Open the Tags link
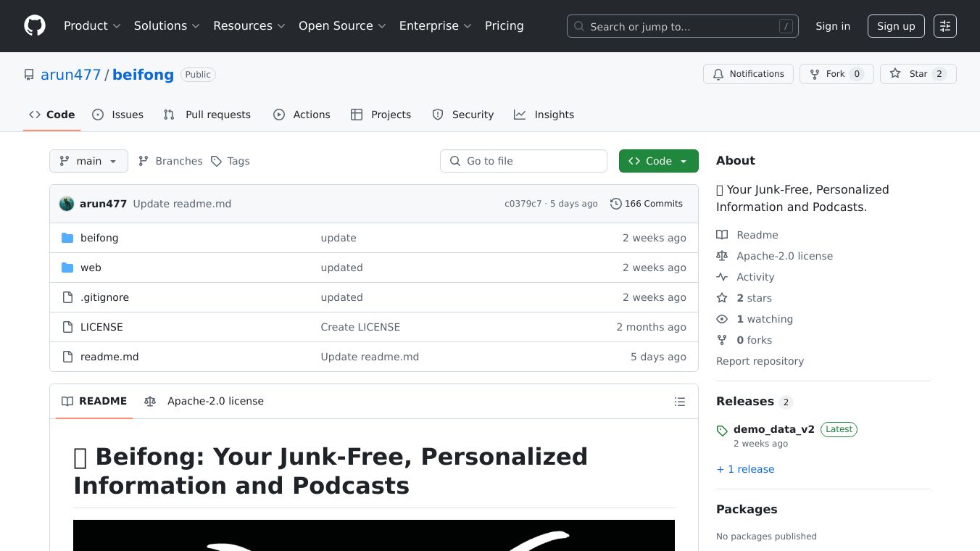This screenshot has height=551, width=980. pyautogui.click(x=231, y=161)
